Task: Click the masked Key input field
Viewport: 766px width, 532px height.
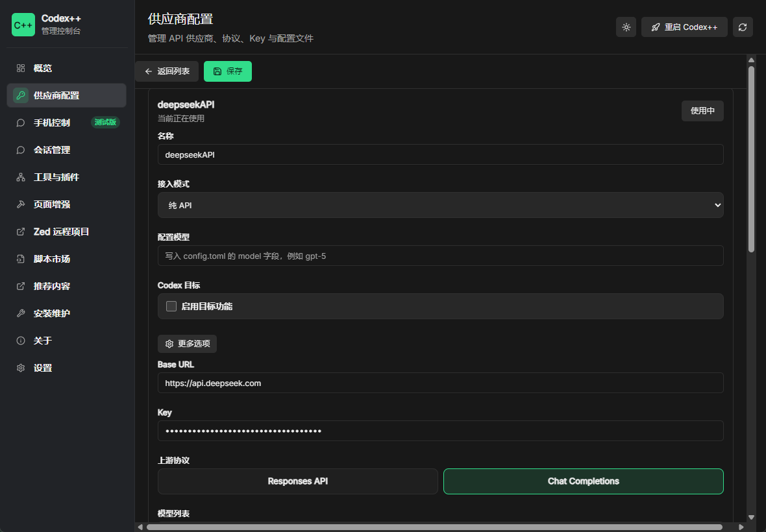Action: [440, 431]
